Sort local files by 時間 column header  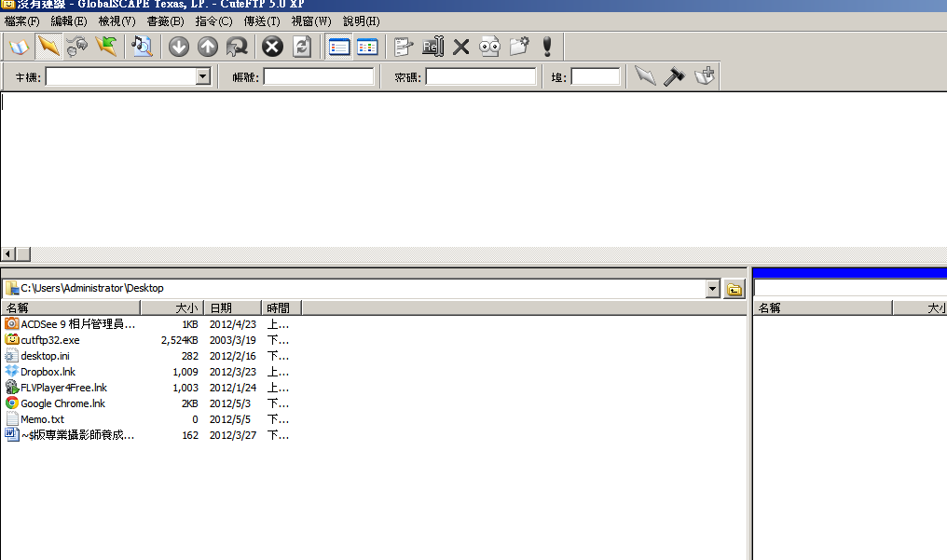281,308
